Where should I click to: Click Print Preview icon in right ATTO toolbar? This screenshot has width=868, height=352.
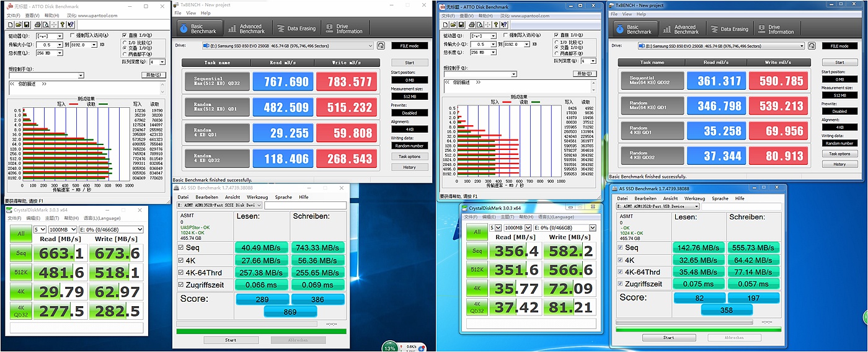point(480,25)
